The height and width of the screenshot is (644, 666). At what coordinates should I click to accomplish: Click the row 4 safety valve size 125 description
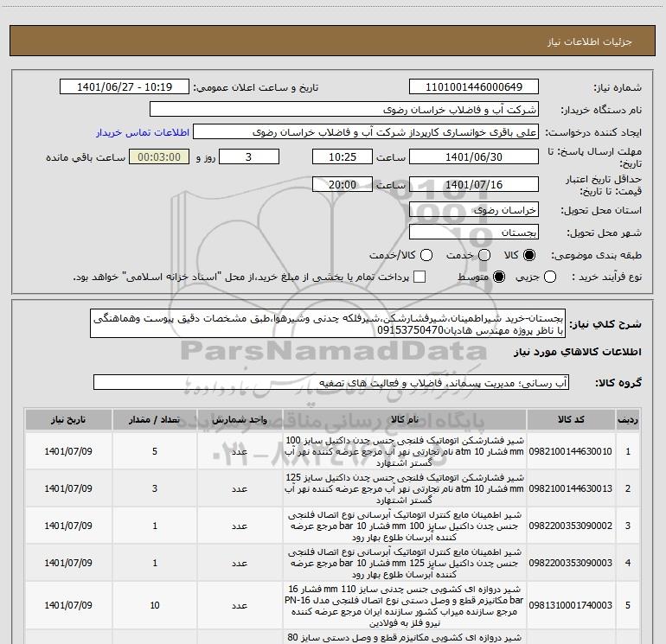405,563
